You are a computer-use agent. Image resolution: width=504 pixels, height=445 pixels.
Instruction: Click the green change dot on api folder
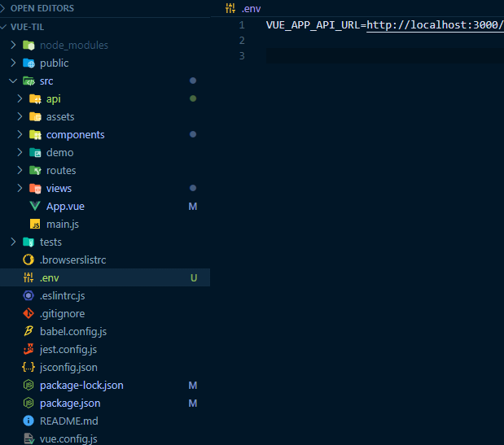pos(193,98)
